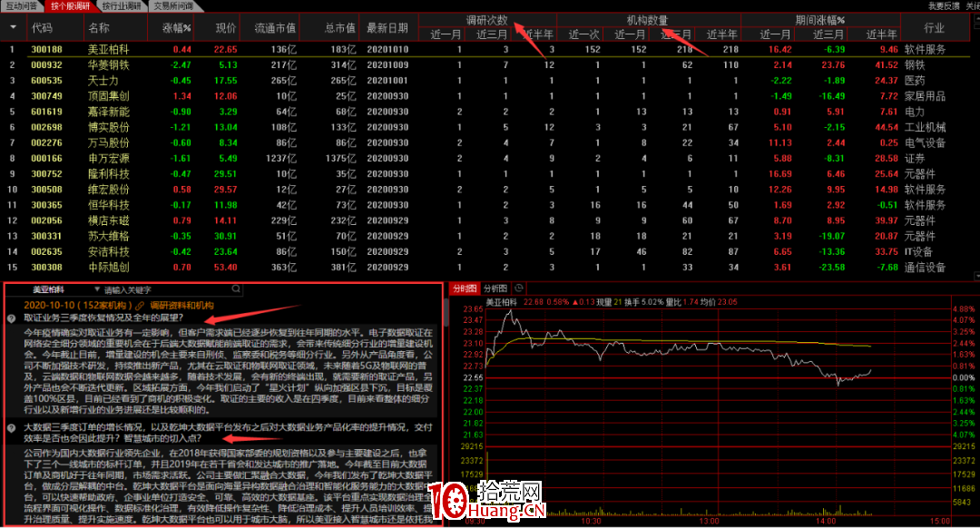
Task: Select stock row 博实股份
Action: (x=486, y=128)
